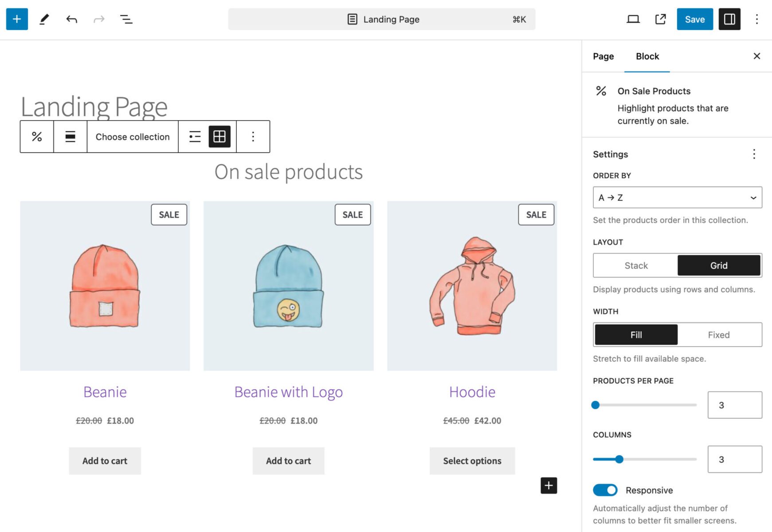Click the Redo arrow in the toolbar
Screen dimensions: 772x532
98,19
